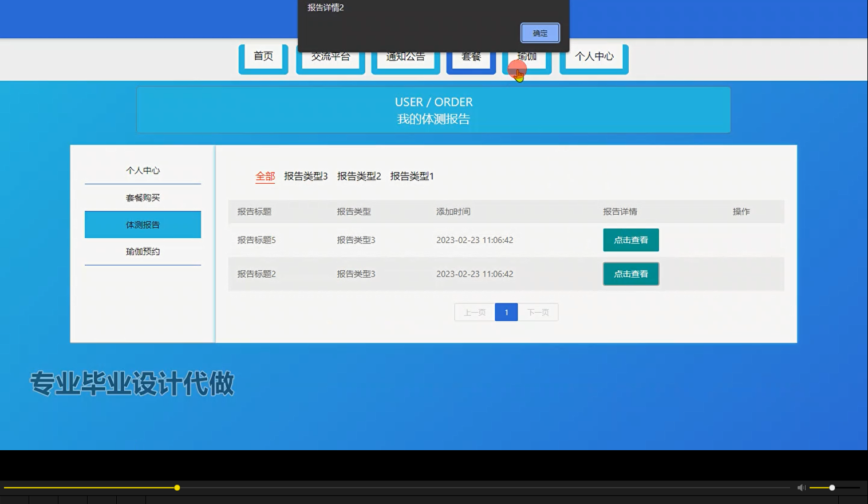Select 套餐购买 in the sidebar
Viewport: 868px width, 504px height.
pos(143,197)
